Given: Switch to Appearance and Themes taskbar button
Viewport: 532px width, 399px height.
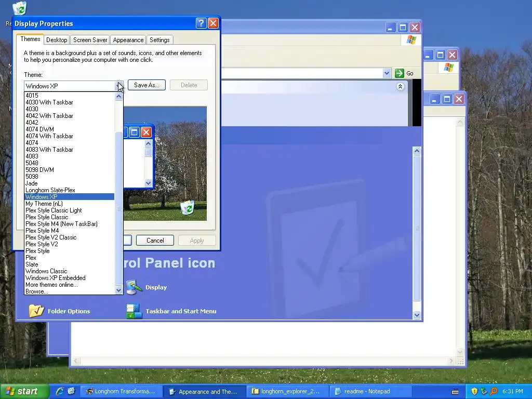Looking at the screenshot, I should pyautogui.click(x=205, y=391).
